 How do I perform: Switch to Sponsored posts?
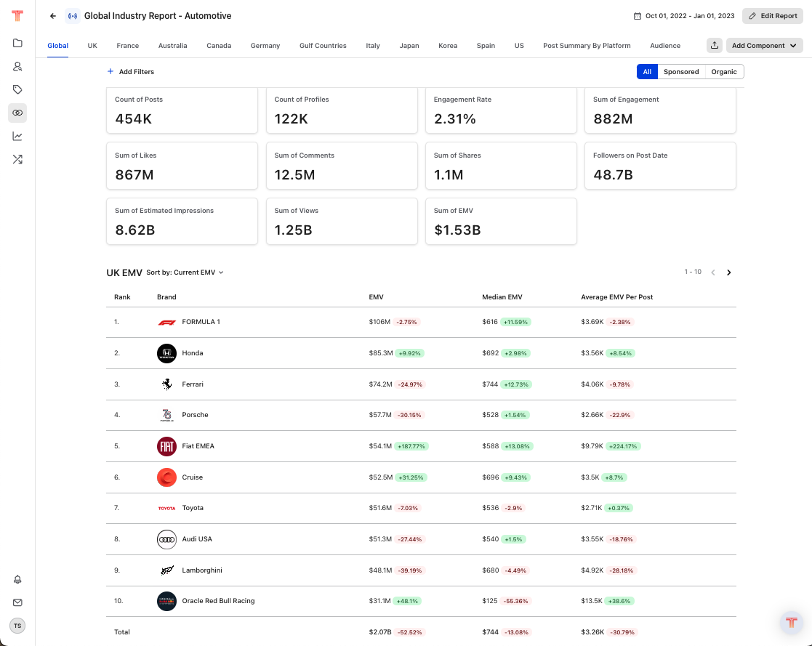pos(681,71)
